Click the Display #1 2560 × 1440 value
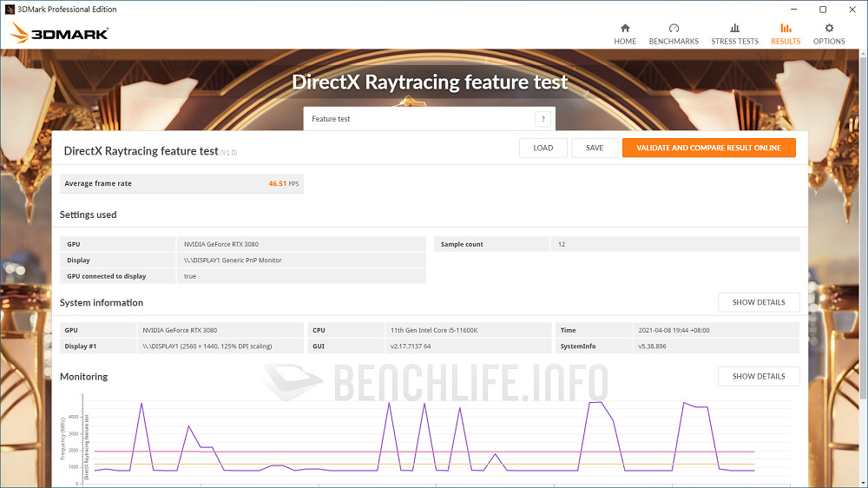 pos(207,346)
